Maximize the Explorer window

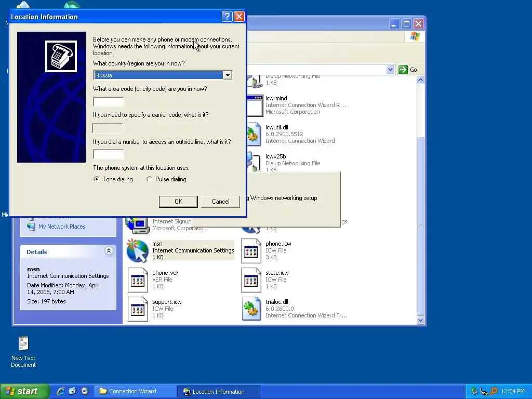406,23
